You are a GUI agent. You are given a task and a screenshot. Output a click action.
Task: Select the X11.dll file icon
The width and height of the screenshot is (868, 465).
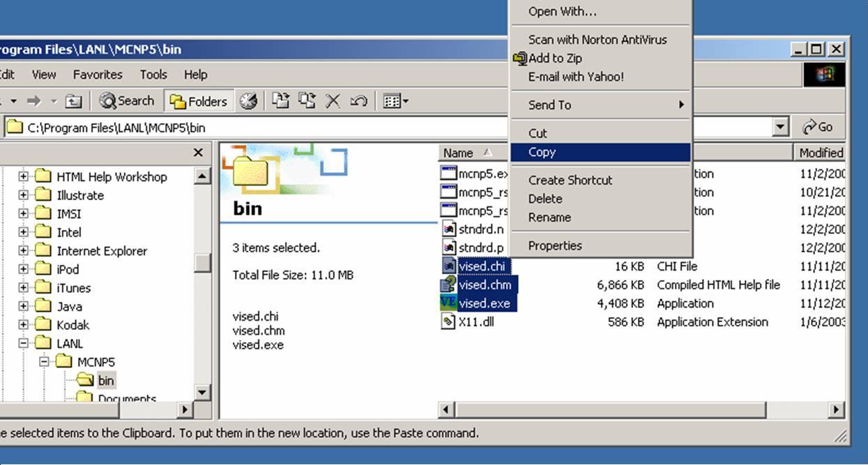[x=448, y=321]
